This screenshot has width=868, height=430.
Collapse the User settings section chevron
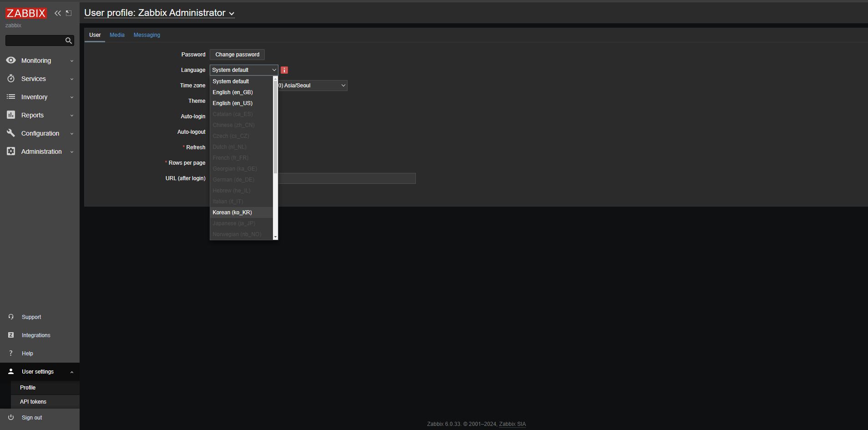pyautogui.click(x=72, y=372)
